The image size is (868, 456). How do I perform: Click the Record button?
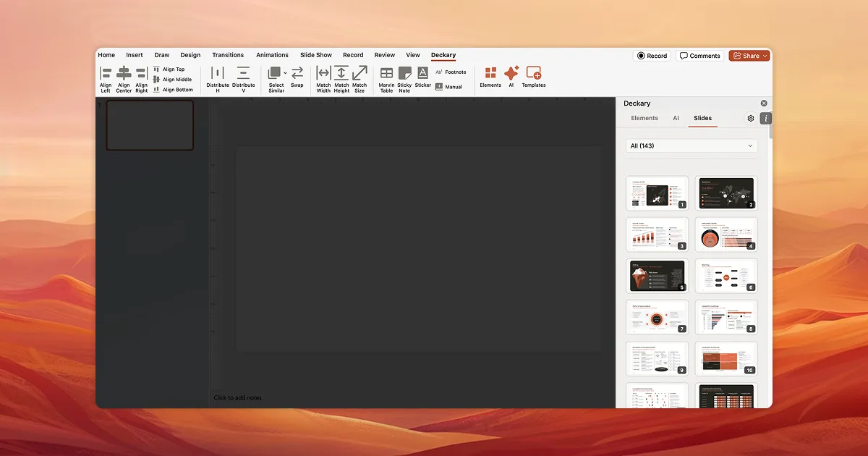click(652, 56)
